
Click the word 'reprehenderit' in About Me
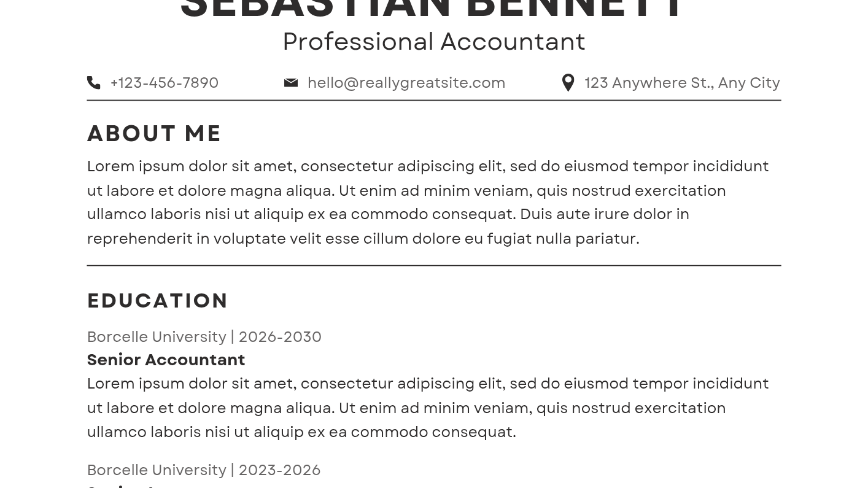coord(139,238)
